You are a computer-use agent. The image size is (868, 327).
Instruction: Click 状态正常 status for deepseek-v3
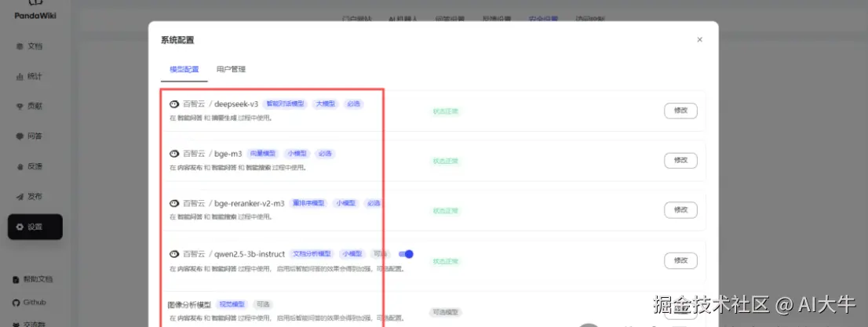coord(446,111)
